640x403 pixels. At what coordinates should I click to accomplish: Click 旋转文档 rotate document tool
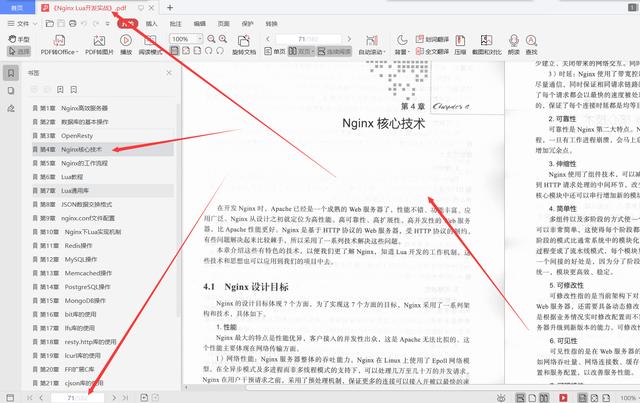click(x=244, y=45)
